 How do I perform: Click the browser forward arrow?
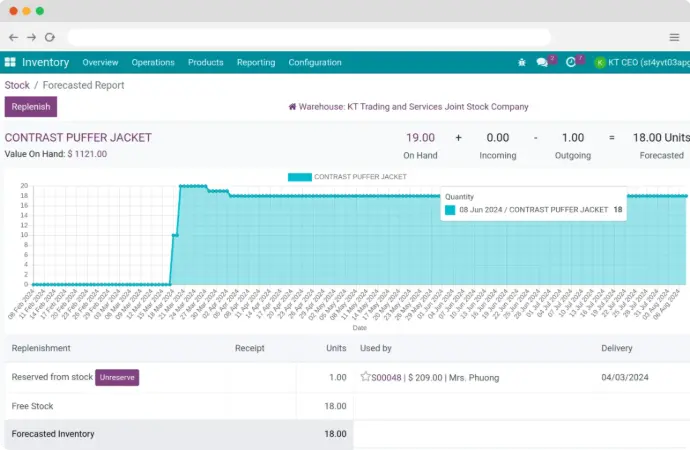[32, 37]
